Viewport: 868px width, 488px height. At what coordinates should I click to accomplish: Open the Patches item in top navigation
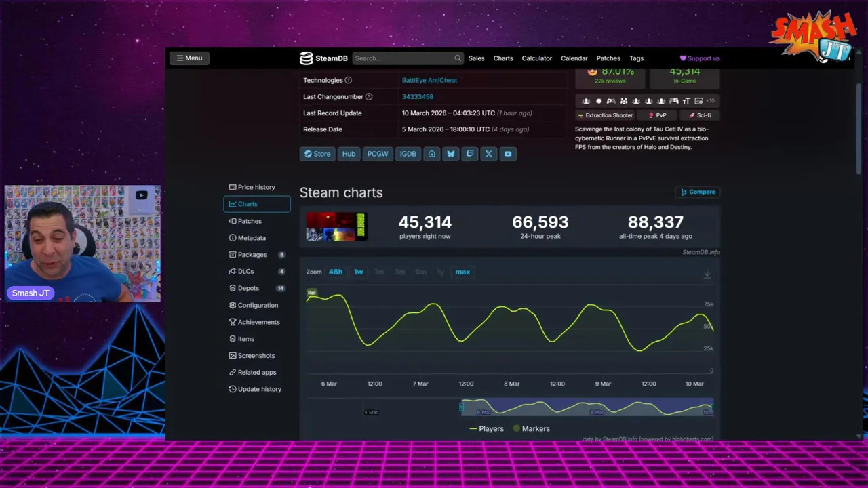click(608, 58)
